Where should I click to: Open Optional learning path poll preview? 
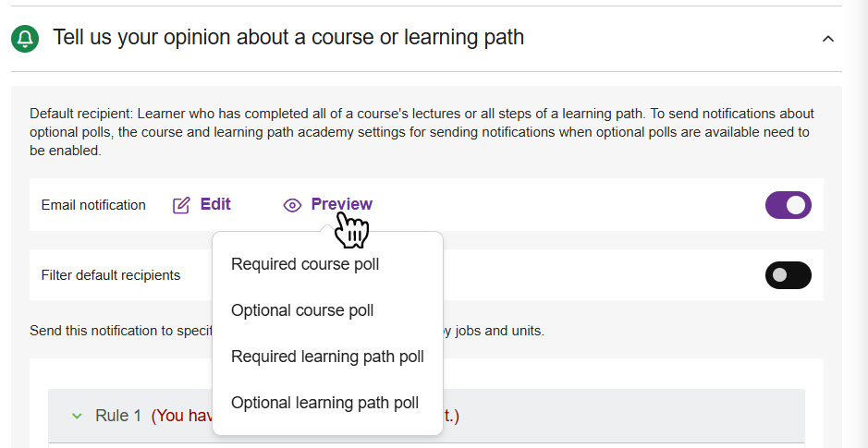tap(324, 403)
